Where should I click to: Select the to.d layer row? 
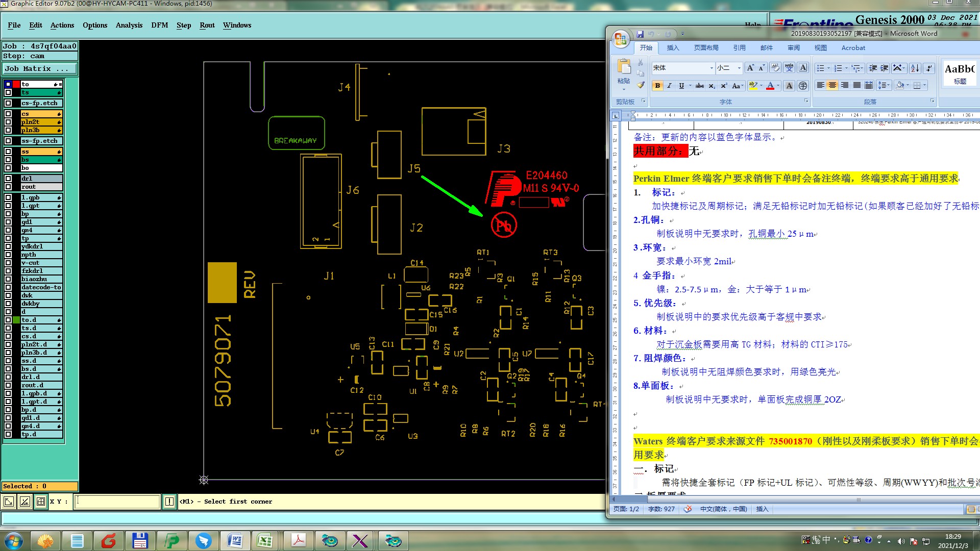pos(41,320)
